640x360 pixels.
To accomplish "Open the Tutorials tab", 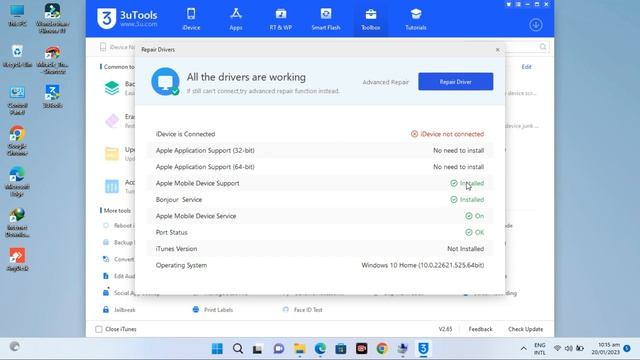I will pos(416,19).
